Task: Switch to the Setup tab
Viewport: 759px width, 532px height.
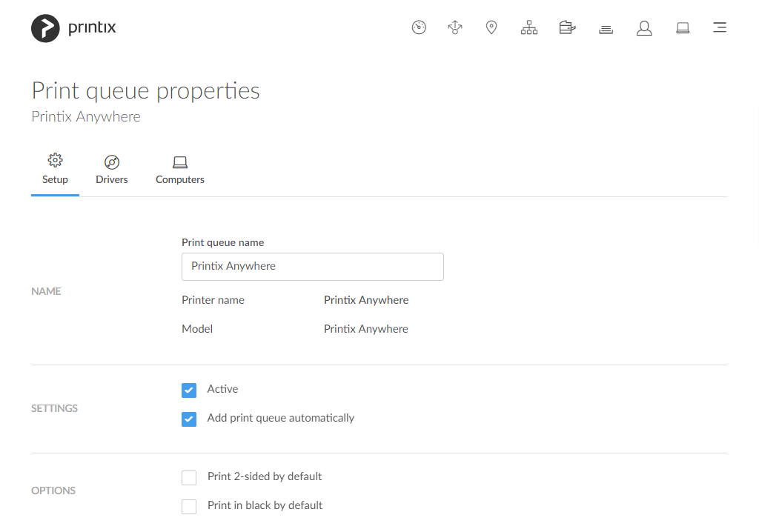Action: click(55, 170)
